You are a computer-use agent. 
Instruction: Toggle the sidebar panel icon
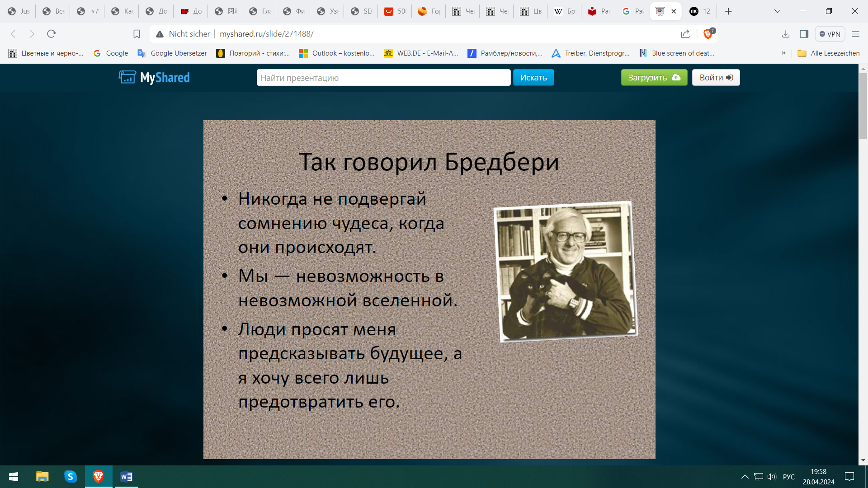804,34
